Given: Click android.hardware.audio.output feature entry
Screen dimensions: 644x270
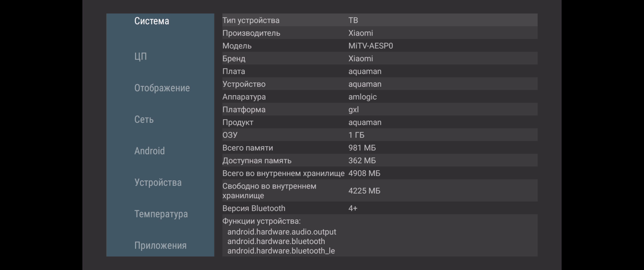Looking at the screenshot, I should [282, 232].
